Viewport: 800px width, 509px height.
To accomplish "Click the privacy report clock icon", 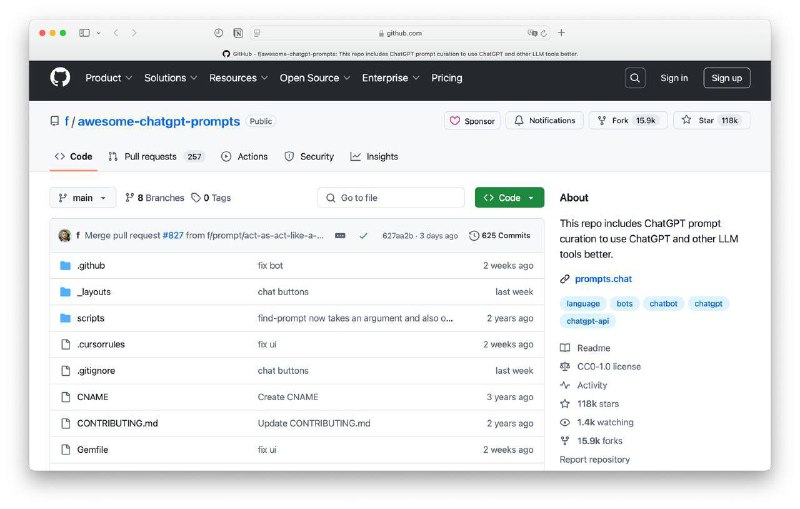I will pos(218,33).
